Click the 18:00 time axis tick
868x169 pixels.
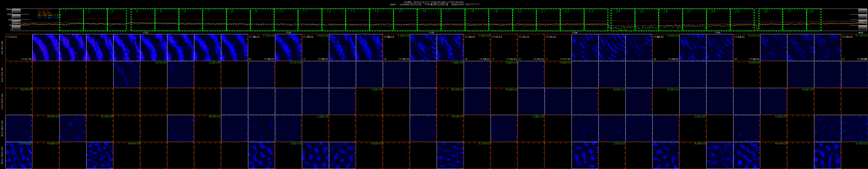coord(861,33)
